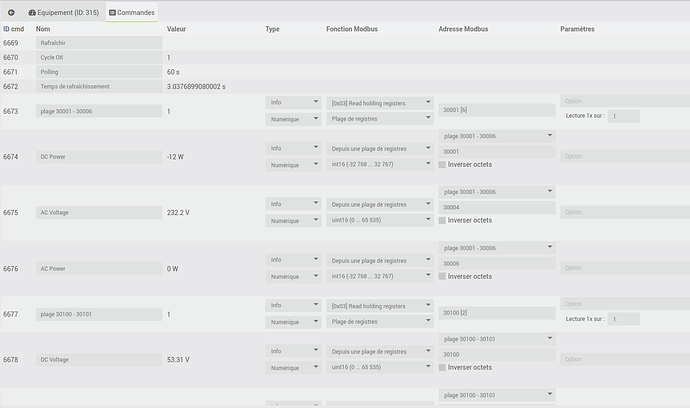Edit name field plage 30001 - 30006
Image resolution: width=690 pixels, height=408 pixels.
coord(99,111)
